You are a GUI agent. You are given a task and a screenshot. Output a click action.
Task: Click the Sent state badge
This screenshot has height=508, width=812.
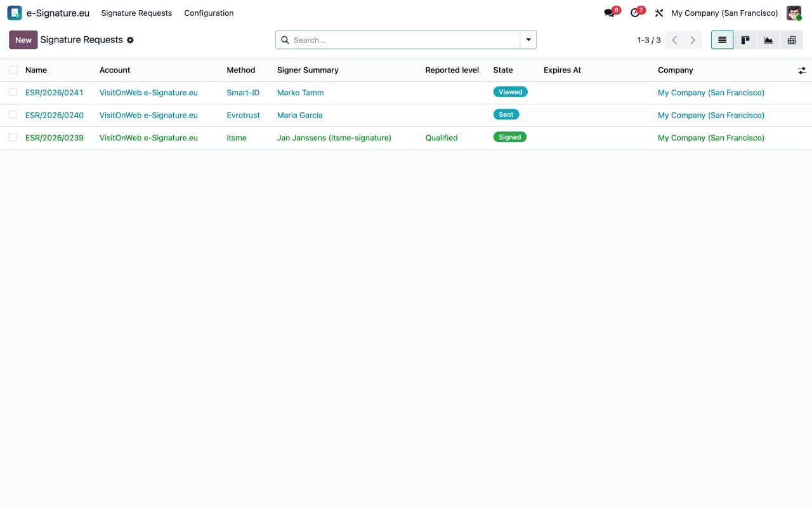pyautogui.click(x=506, y=114)
